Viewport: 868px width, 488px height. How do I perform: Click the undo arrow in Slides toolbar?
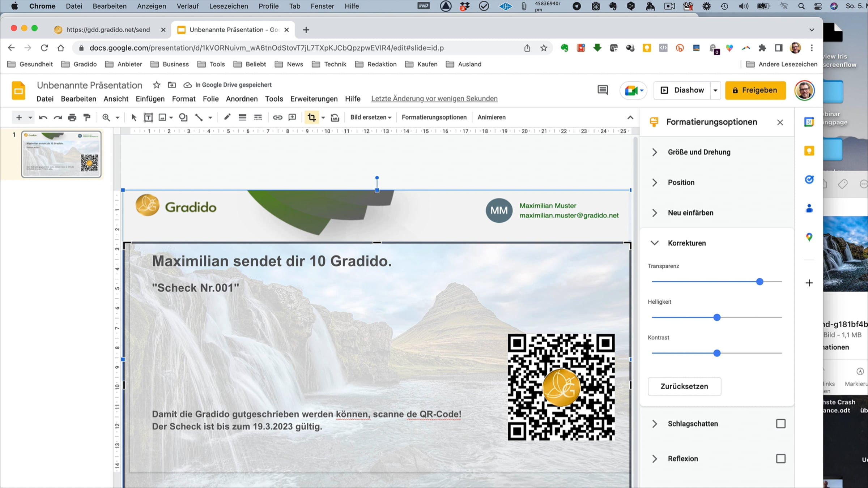[x=43, y=117]
